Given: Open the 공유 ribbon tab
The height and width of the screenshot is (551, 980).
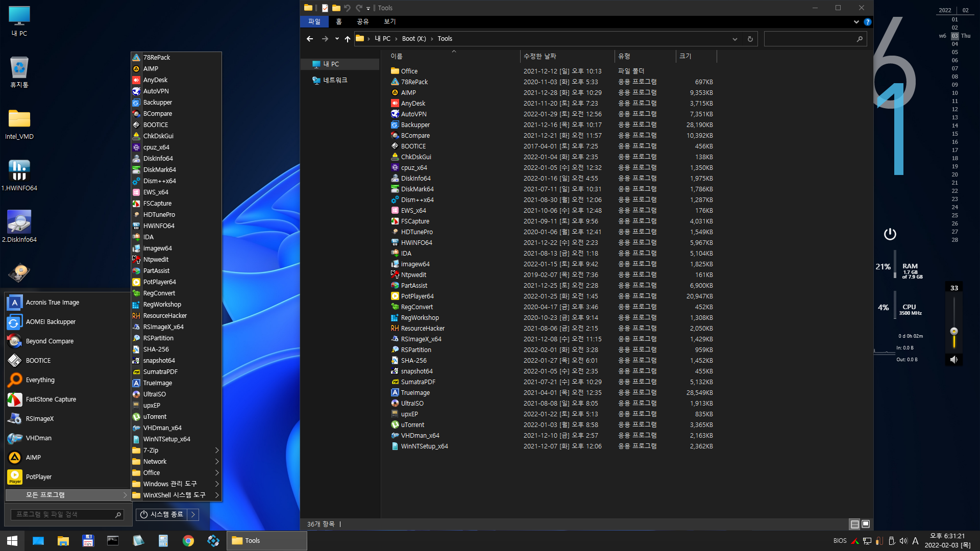Looking at the screenshot, I should click(x=362, y=21).
